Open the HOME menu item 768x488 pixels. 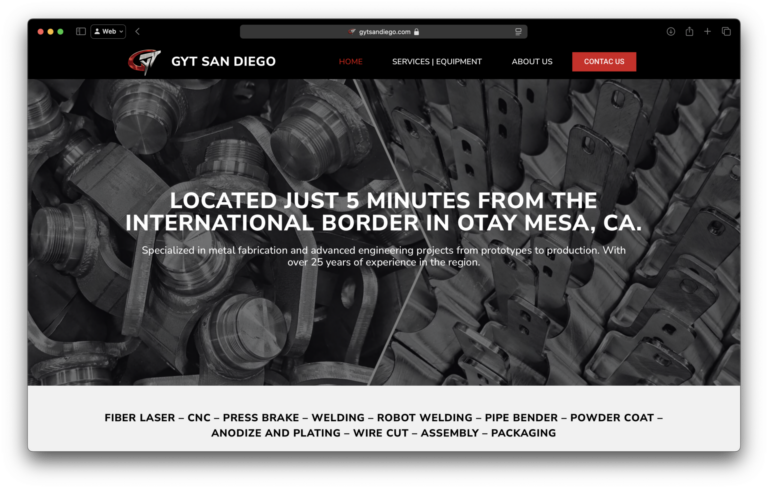coord(351,62)
